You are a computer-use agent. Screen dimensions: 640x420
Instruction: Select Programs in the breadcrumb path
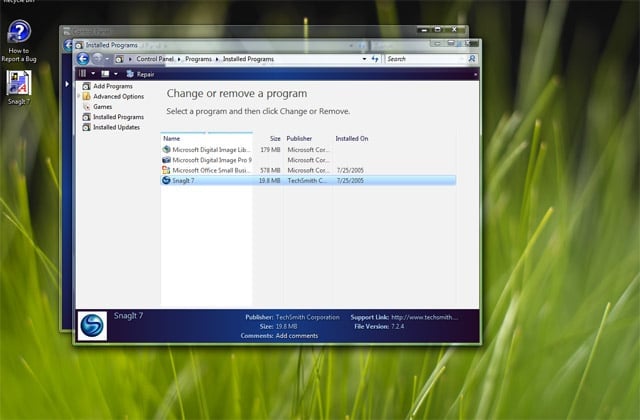[x=198, y=59]
